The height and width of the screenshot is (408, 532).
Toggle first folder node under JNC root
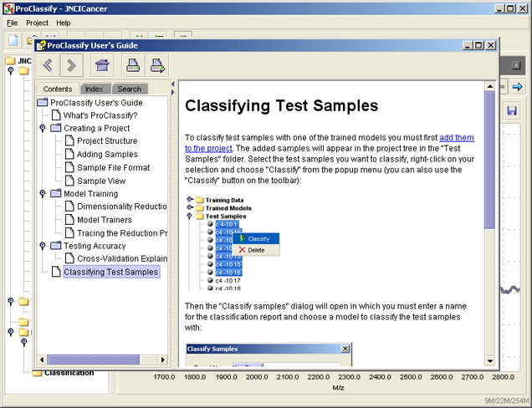click(11, 70)
